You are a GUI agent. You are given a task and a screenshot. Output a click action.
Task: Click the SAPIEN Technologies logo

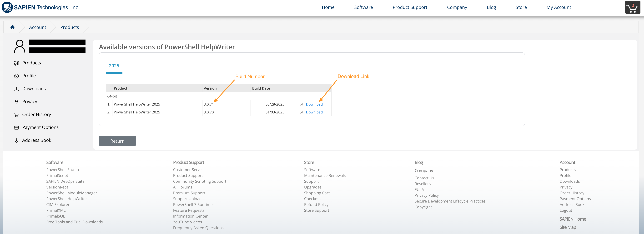pyautogui.click(x=40, y=7)
